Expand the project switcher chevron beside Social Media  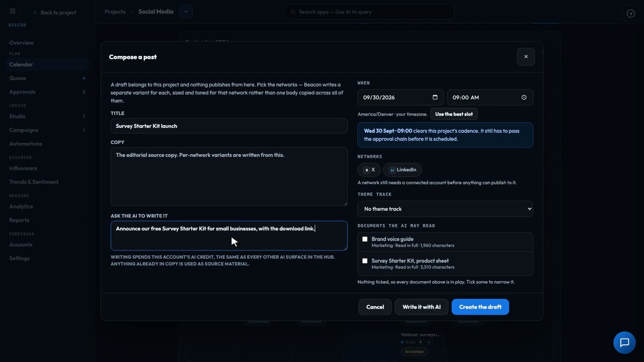click(186, 12)
